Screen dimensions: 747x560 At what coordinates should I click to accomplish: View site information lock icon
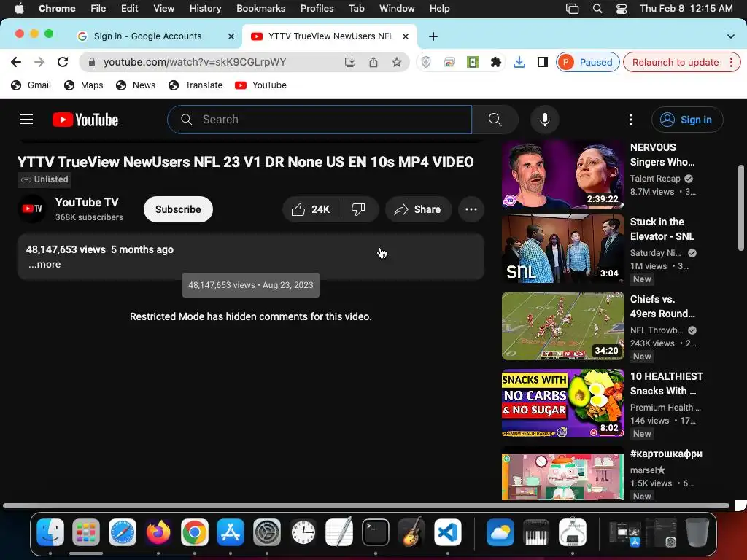coord(92,62)
